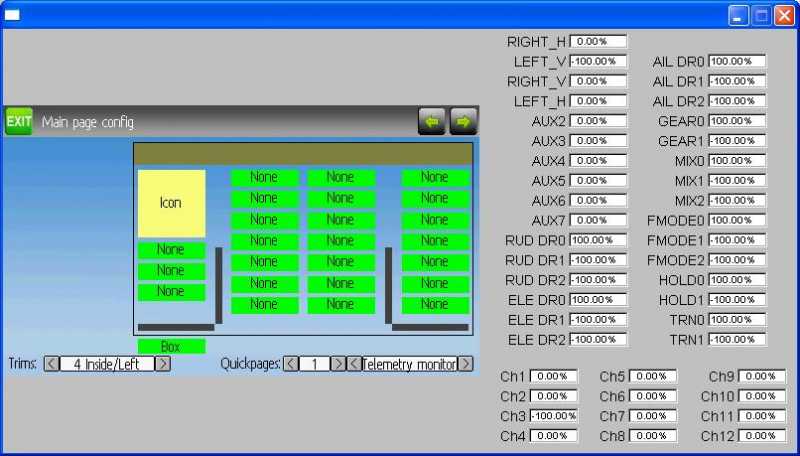This screenshot has width=800, height=456.
Task: Click the Ch5 output value field
Action: tap(653, 376)
